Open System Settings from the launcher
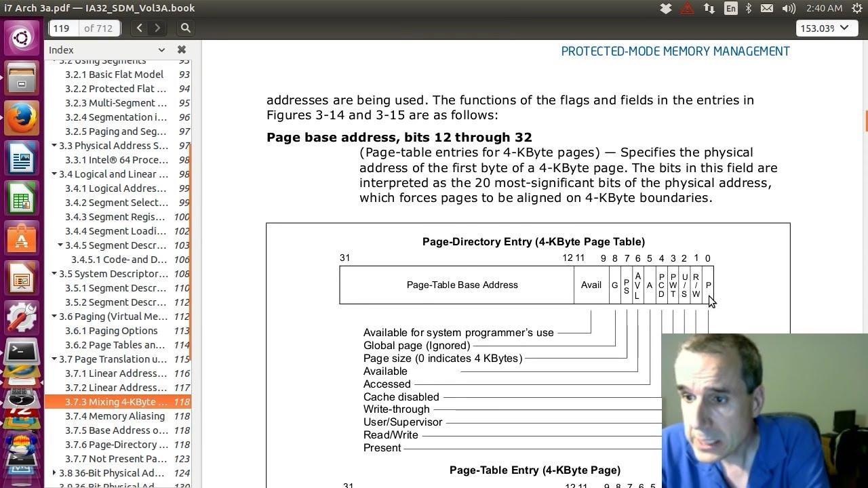This screenshot has height=488, width=868. (22, 318)
